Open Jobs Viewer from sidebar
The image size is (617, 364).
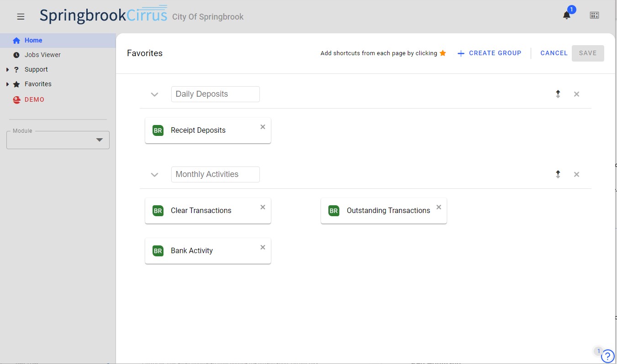(42, 55)
